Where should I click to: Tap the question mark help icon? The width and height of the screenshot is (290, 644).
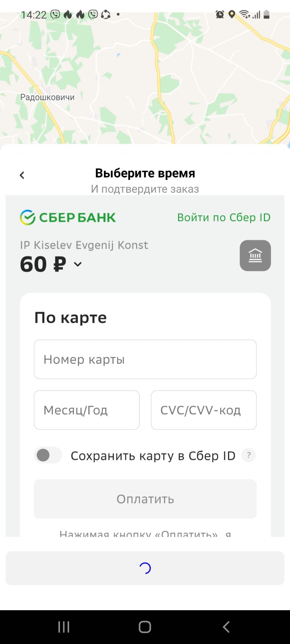249,455
